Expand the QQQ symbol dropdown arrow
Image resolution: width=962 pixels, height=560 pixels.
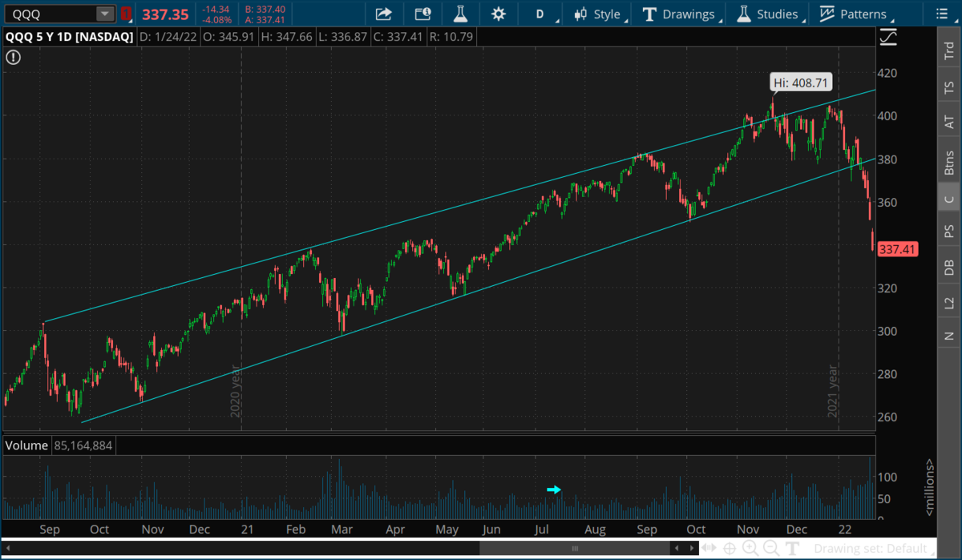click(105, 14)
